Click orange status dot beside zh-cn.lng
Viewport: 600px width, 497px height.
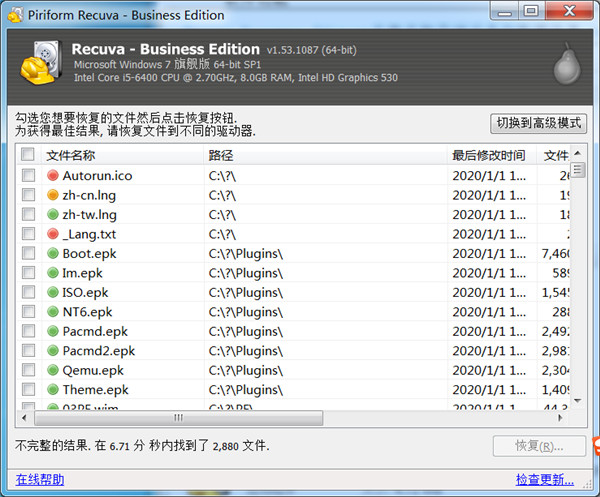click(x=53, y=195)
